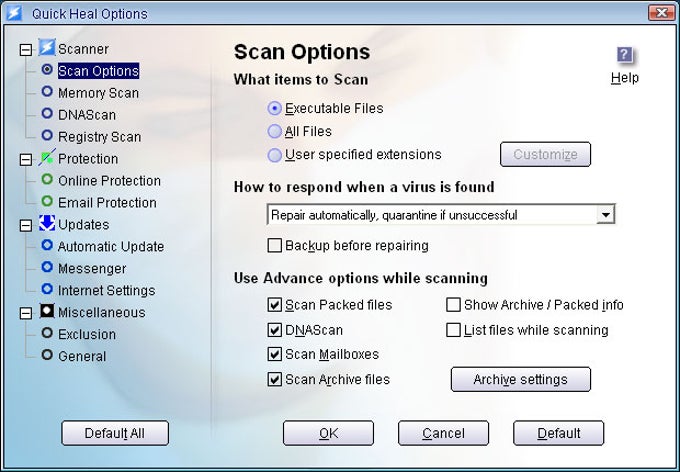Click the Updates download arrow icon
Image resolution: width=680 pixels, height=472 pixels.
click(47, 223)
